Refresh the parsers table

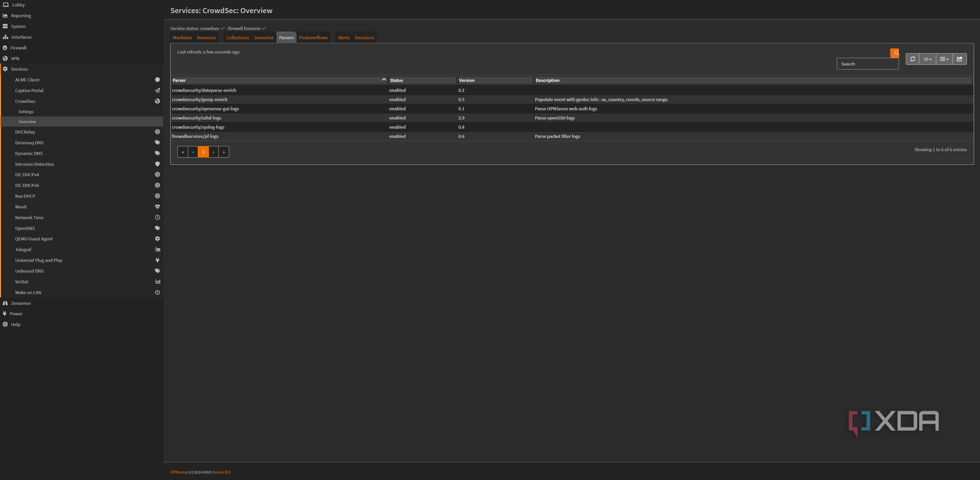point(913,59)
